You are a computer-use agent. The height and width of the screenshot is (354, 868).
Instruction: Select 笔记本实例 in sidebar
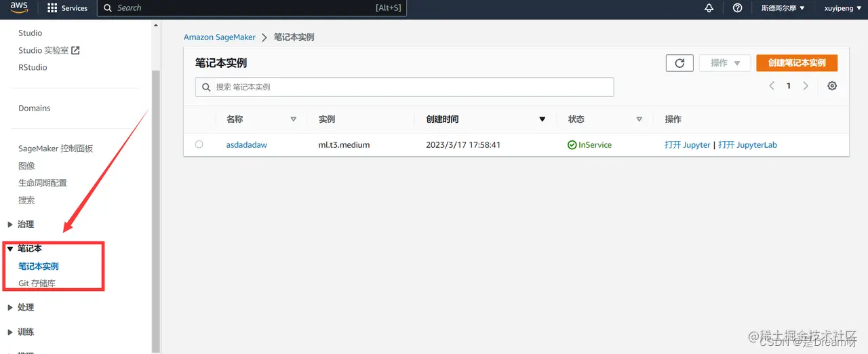(x=39, y=267)
